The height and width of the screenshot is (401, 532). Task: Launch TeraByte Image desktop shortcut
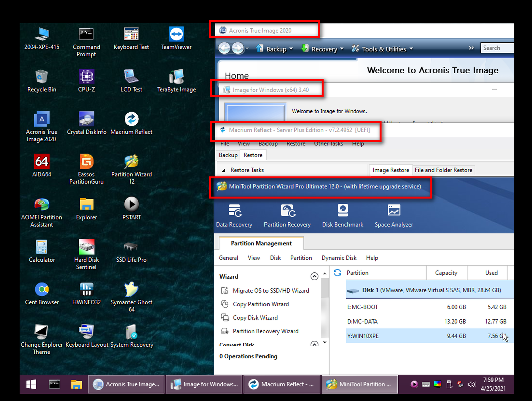[176, 81]
